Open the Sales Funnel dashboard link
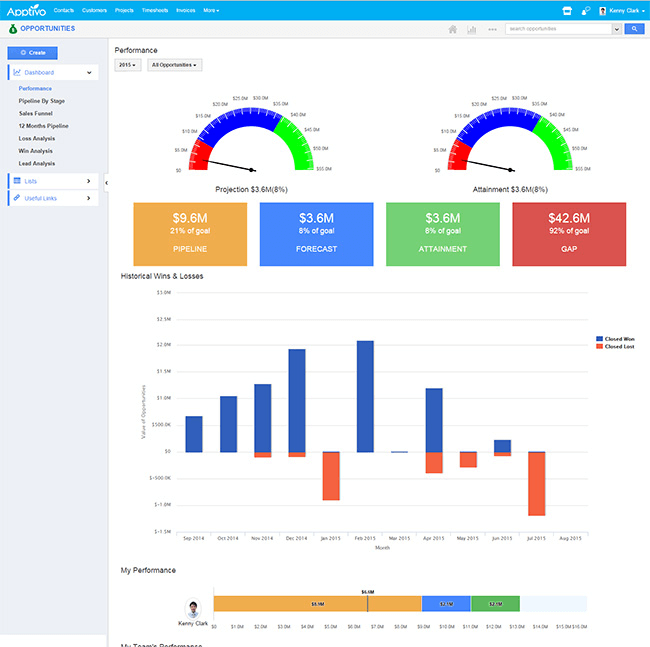This screenshot has width=650, height=647. pyautogui.click(x=37, y=114)
